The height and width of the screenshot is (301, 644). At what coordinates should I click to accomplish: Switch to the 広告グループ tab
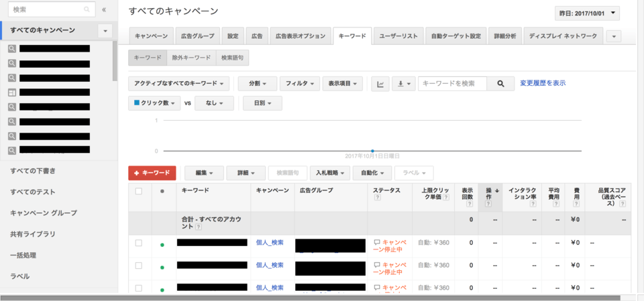pos(197,36)
